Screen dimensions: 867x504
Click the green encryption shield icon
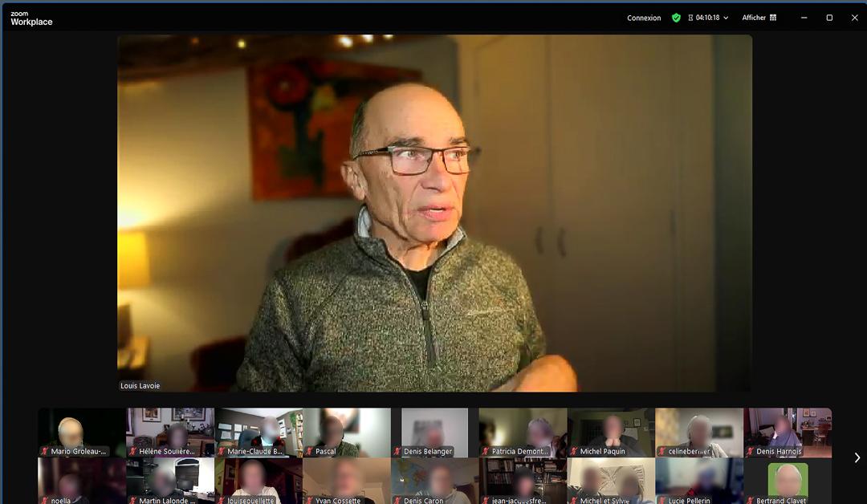676,18
